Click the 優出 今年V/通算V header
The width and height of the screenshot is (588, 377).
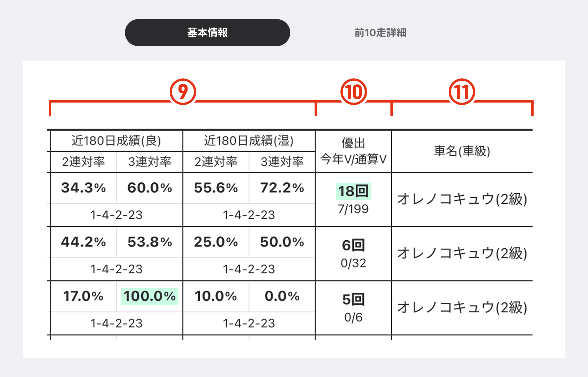tap(353, 151)
